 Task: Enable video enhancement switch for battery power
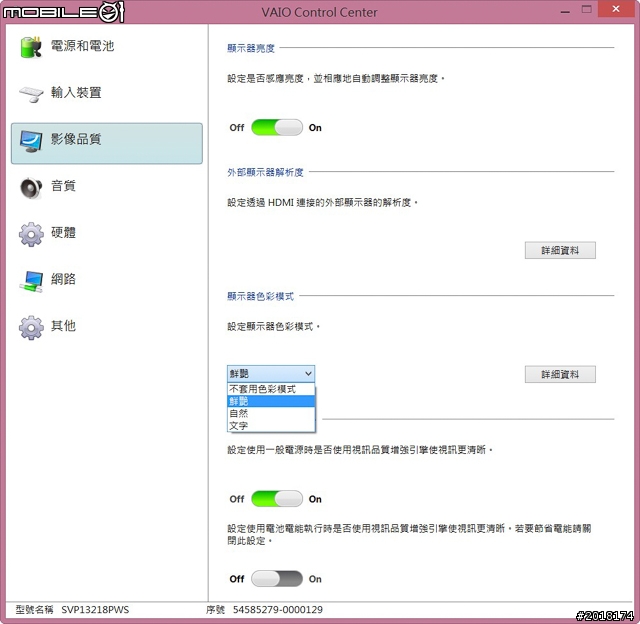tap(277, 579)
